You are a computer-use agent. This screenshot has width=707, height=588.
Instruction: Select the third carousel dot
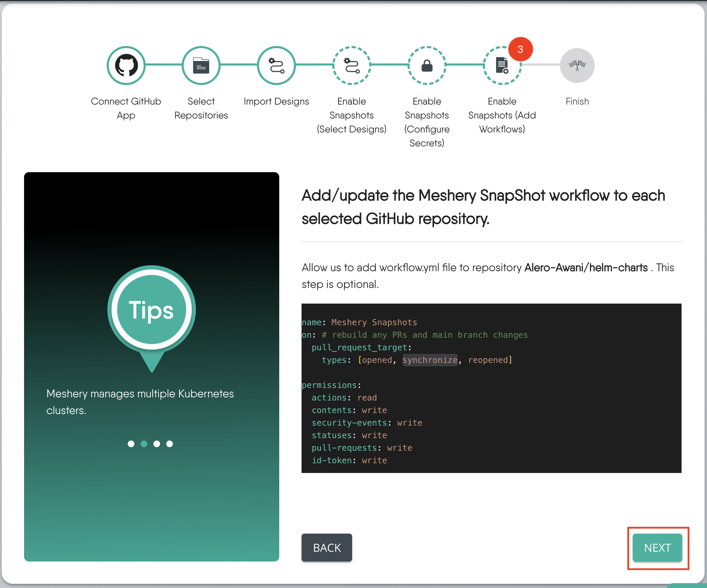(157, 444)
